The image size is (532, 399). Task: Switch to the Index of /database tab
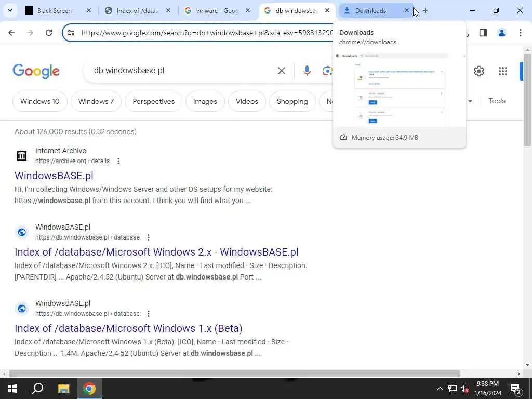tap(137, 10)
